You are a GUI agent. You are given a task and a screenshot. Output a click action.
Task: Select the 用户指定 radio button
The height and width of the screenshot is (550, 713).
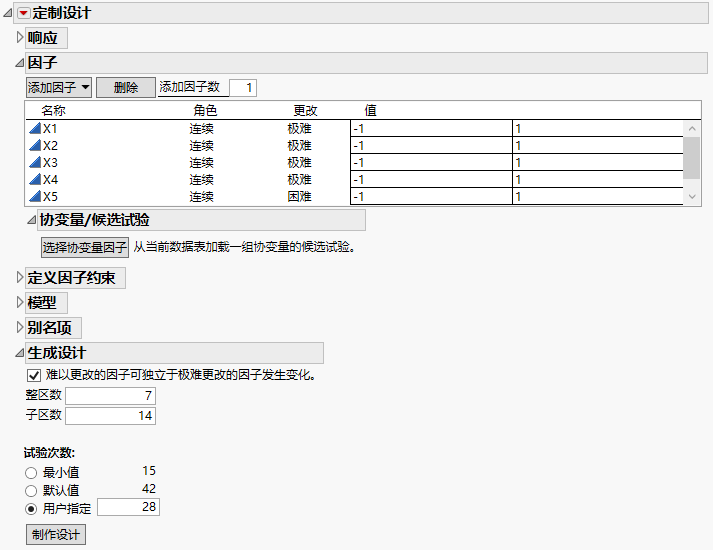tap(31, 509)
